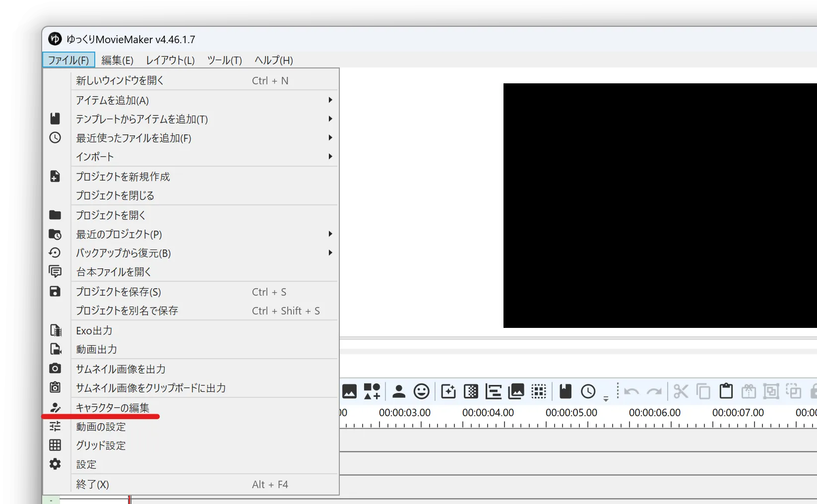Viewport: 817px width, 504px height.
Task: Click the grid icon beside グリッド設定
Action: point(55,445)
